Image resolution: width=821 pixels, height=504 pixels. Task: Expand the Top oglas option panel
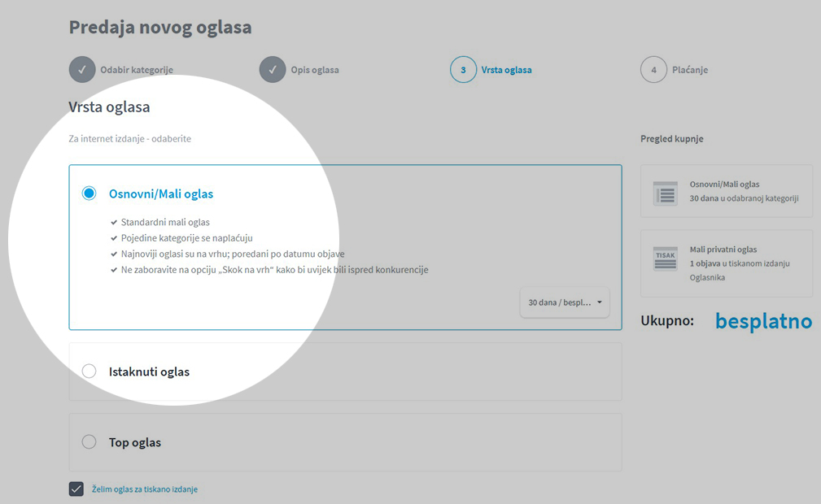[x=345, y=442]
